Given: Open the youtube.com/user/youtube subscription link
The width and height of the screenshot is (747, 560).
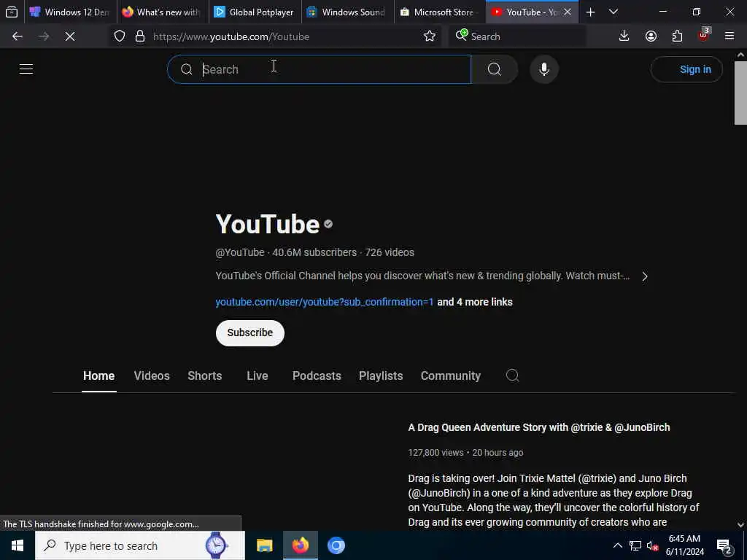Looking at the screenshot, I should click(325, 302).
